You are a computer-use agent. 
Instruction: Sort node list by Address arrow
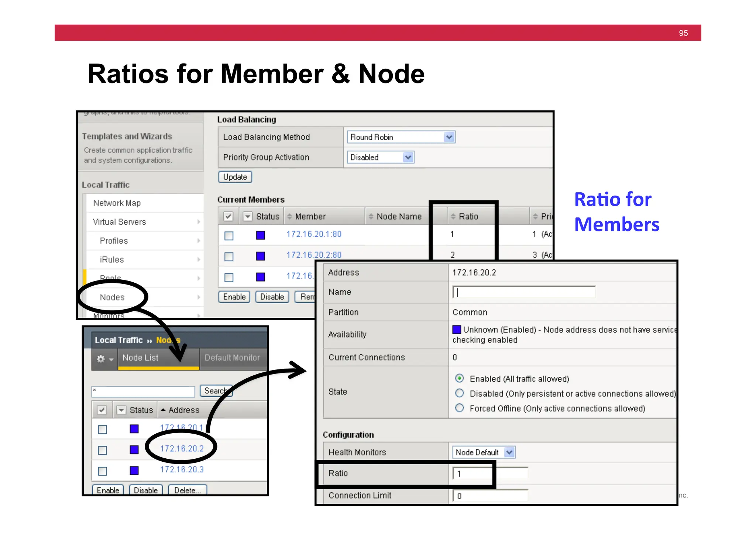point(163,410)
